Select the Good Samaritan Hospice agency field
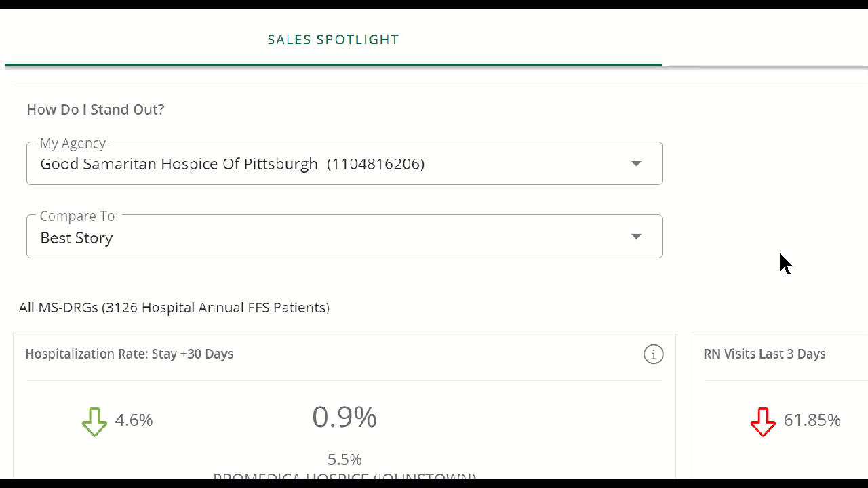The height and width of the screenshot is (488, 868). click(x=344, y=163)
